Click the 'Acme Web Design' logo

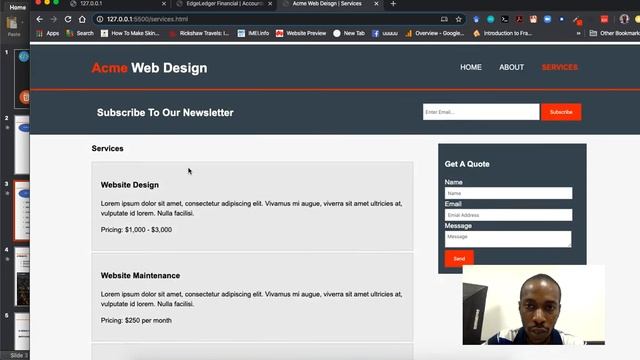[x=149, y=68]
